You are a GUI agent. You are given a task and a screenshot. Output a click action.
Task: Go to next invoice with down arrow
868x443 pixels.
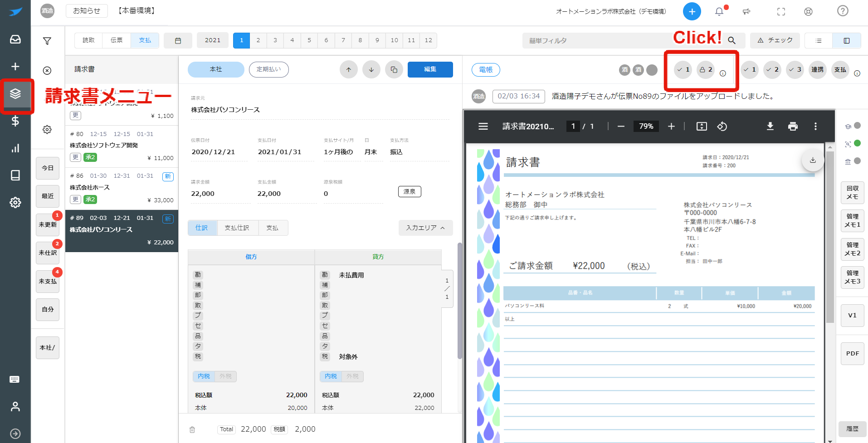pos(371,70)
